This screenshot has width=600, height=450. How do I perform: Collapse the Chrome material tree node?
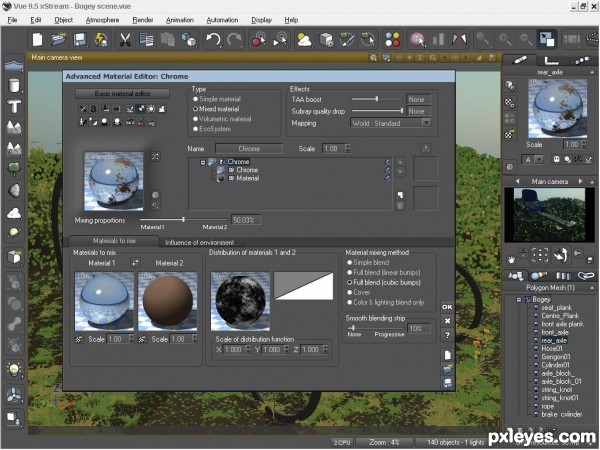(x=203, y=162)
